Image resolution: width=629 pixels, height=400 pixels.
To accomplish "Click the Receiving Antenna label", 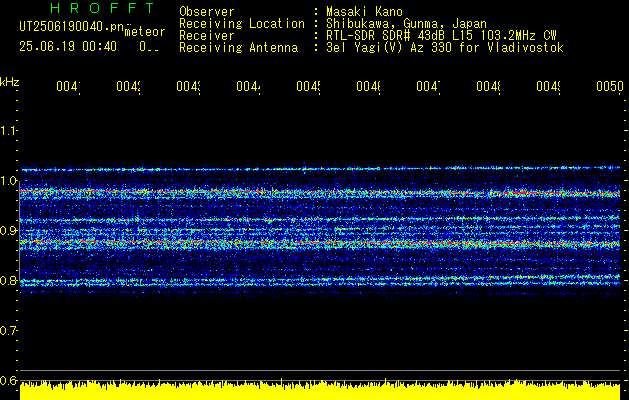I will click(238, 48).
